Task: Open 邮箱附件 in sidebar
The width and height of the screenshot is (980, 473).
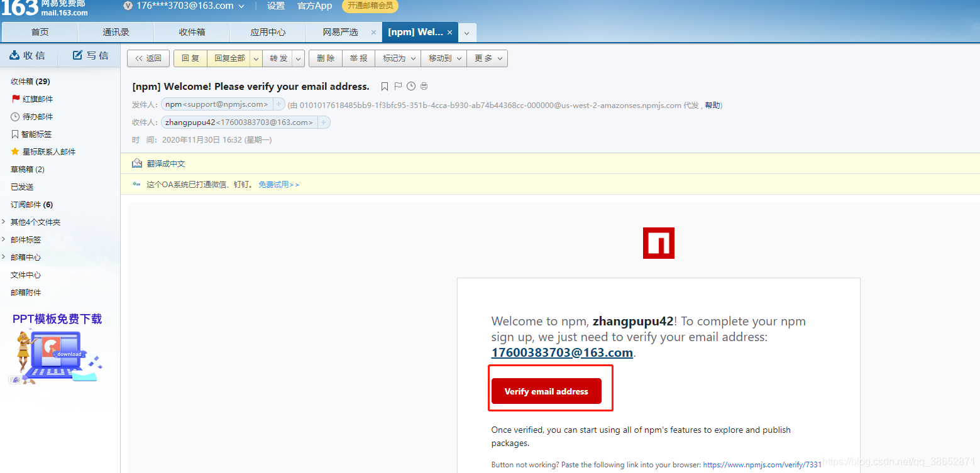Action: (26, 292)
